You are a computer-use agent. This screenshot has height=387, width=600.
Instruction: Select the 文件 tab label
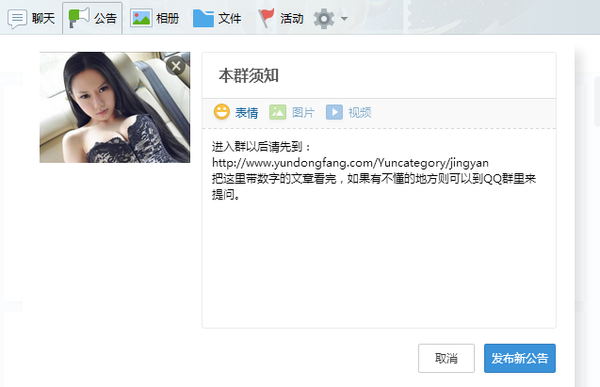230,18
